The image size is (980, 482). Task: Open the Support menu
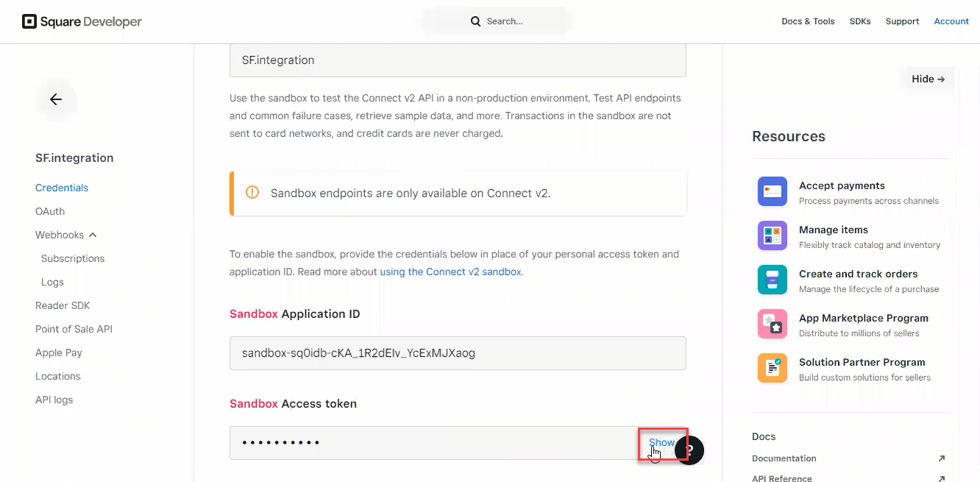point(902,21)
